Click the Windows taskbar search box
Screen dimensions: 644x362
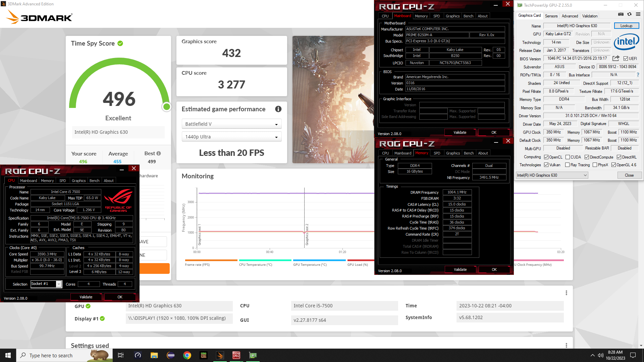pyautogui.click(x=64, y=355)
